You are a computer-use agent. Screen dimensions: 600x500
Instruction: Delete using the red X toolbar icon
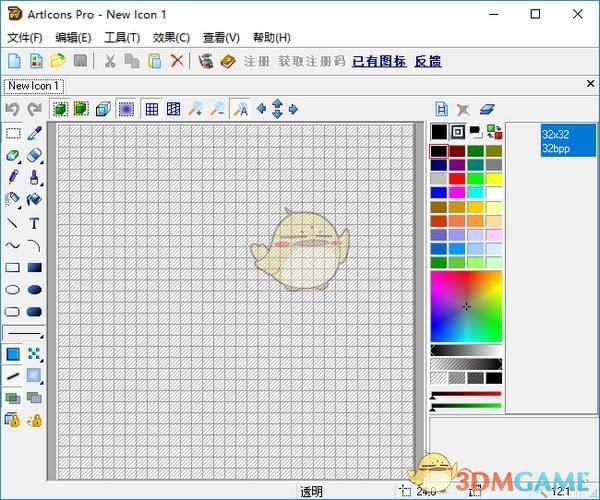tap(176, 61)
